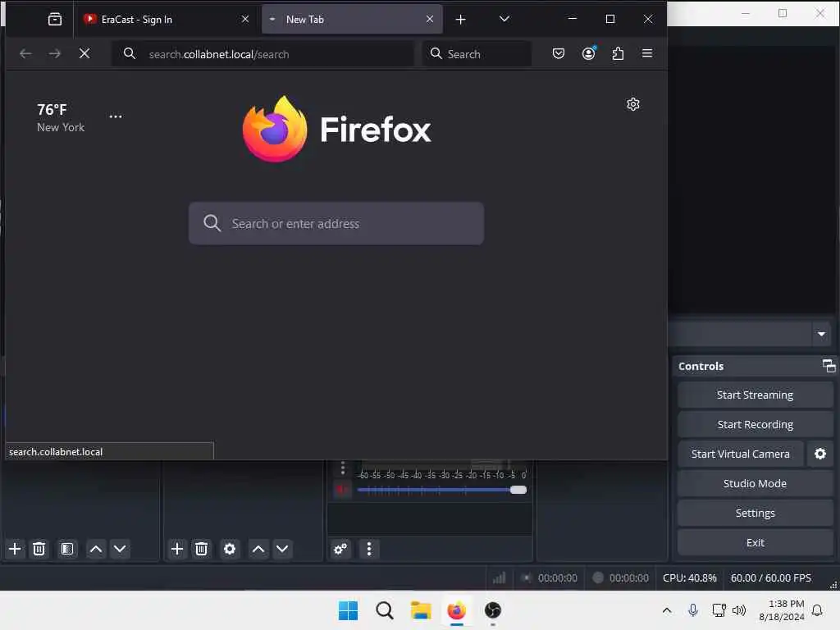Image resolution: width=840 pixels, height=630 pixels.
Task: Open audio mixer three-dot menu at bottom
Action: click(x=369, y=549)
